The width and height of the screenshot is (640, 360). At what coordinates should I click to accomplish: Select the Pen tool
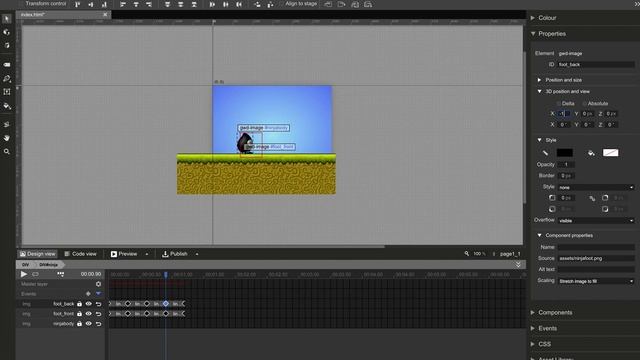(x=7, y=78)
